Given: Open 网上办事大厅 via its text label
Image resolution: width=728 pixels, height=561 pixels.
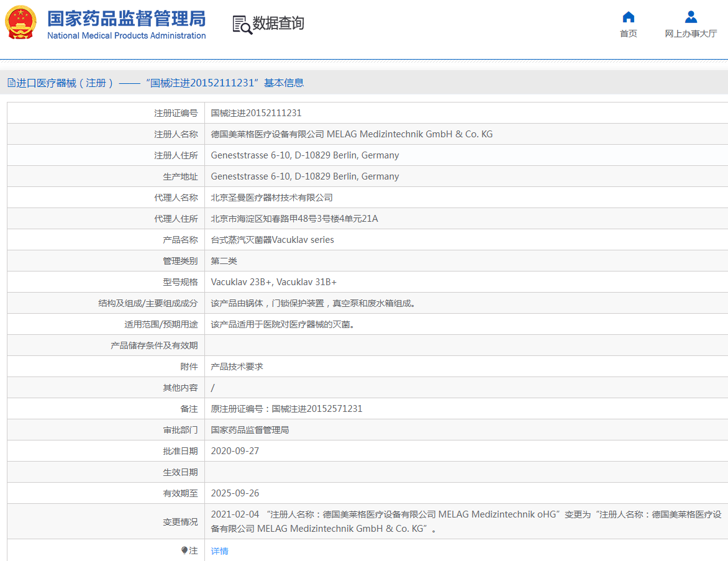Looking at the screenshot, I should click(691, 34).
